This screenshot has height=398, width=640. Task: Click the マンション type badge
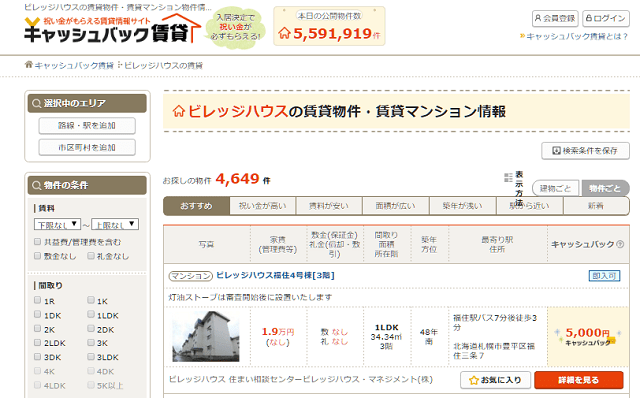[191, 276]
